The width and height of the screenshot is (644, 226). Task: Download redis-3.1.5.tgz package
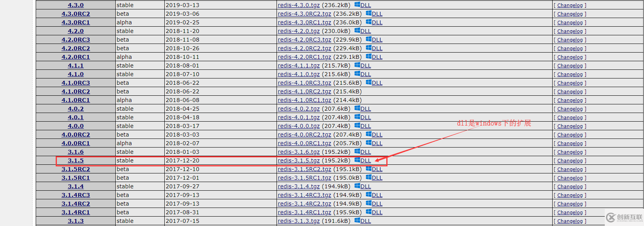pos(299,160)
